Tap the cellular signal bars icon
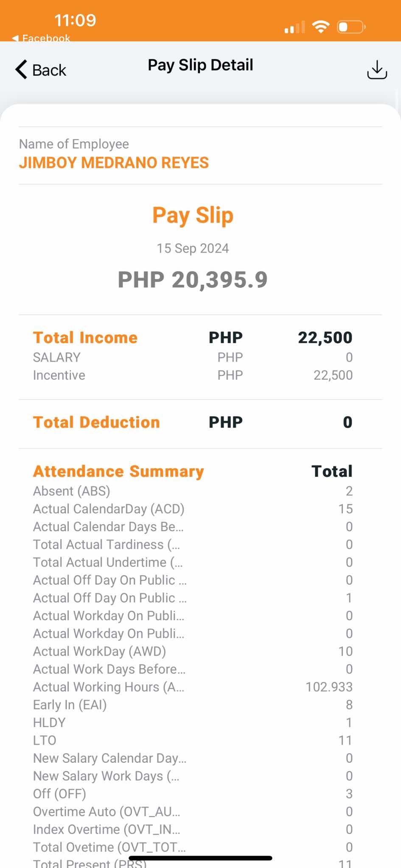This screenshot has width=401, height=868. 294,28
